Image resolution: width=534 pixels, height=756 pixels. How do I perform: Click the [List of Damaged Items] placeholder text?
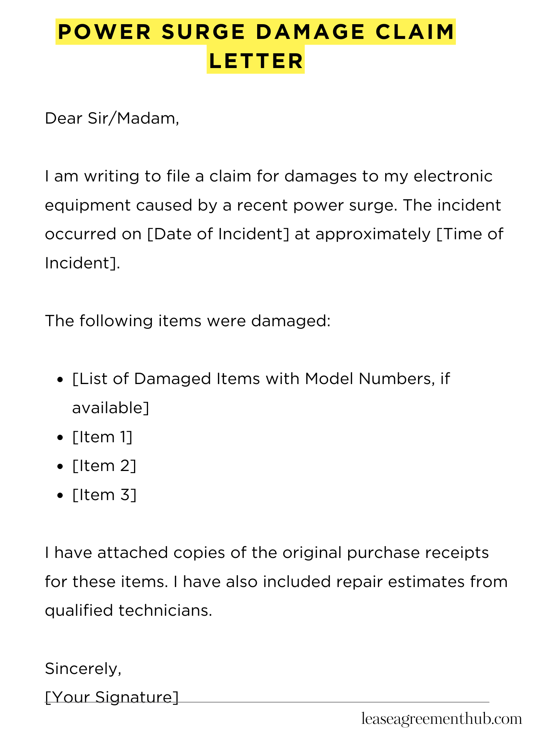click(261, 379)
